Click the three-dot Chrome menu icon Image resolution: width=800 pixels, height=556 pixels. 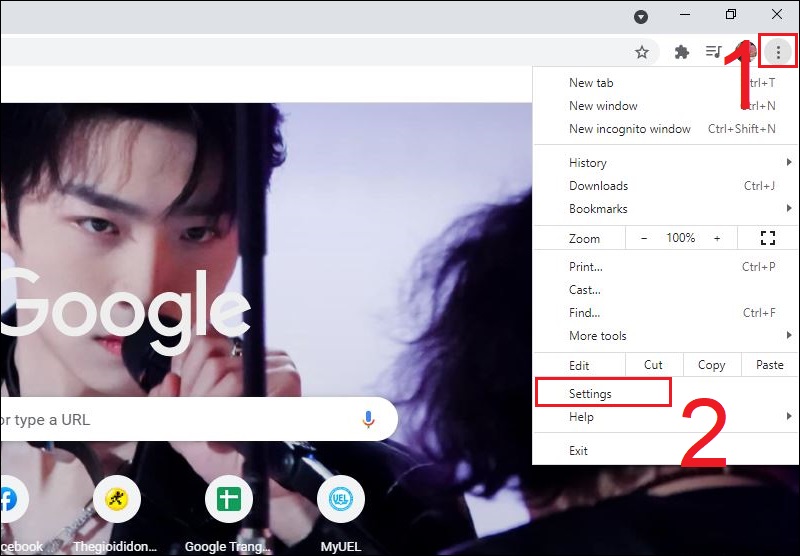(778, 52)
